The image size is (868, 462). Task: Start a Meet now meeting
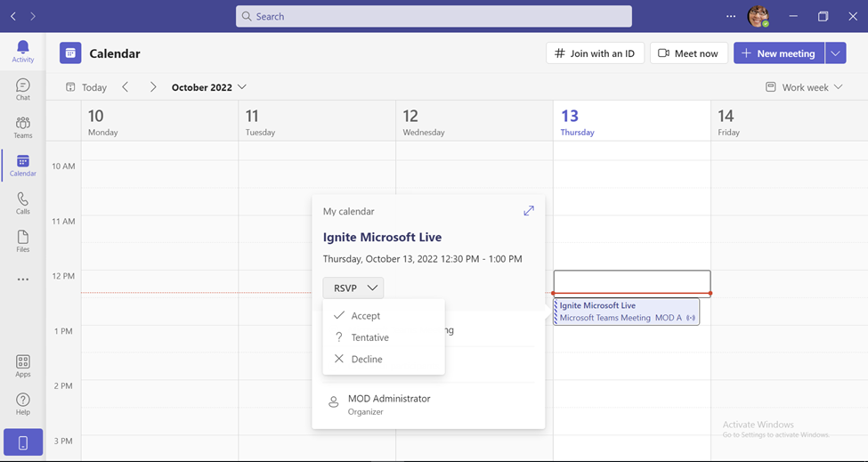(x=689, y=53)
